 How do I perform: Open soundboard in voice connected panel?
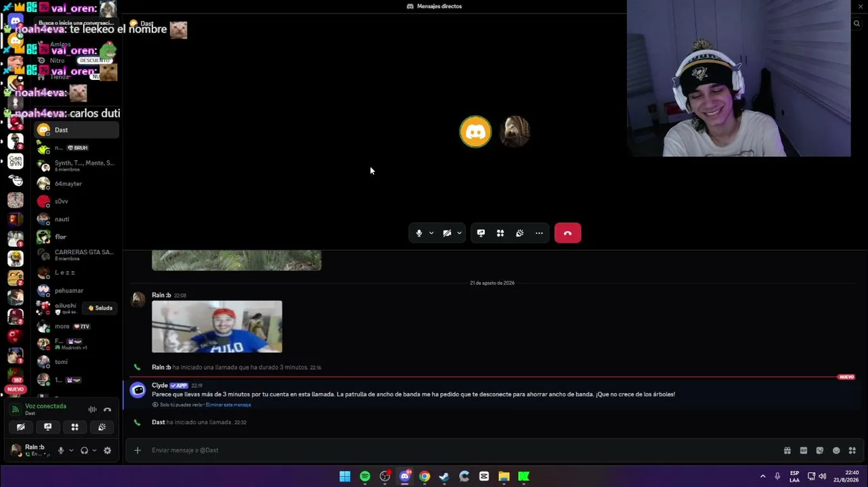(102, 427)
